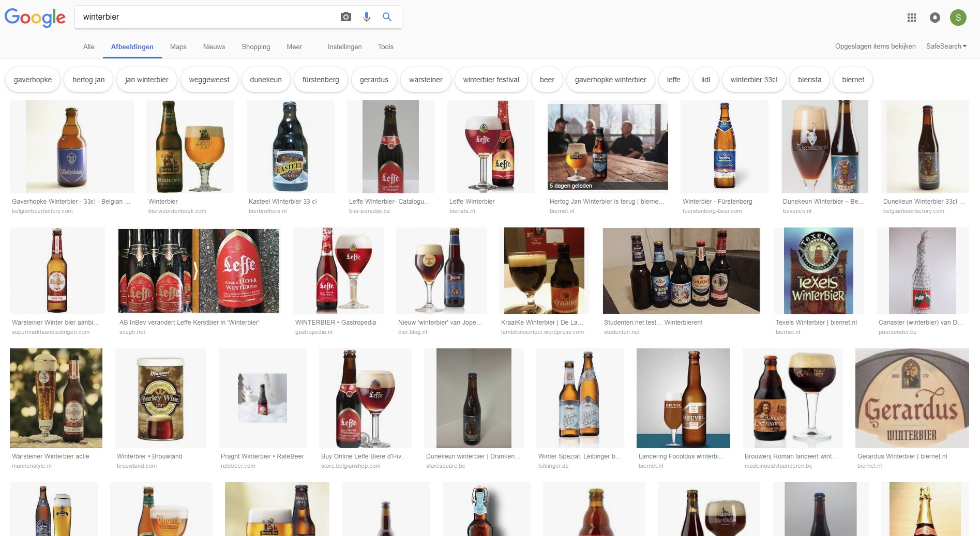Image resolution: width=980 pixels, height=536 pixels.
Task: Click the Leffe Winterbier bierista.nl caption
Action: pyautogui.click(x=472, y=202)
